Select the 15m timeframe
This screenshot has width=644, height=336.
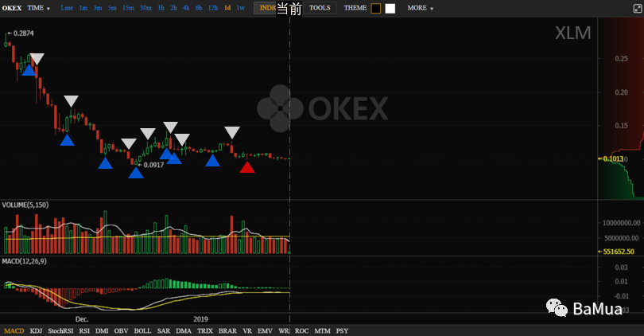coord(128,8)
